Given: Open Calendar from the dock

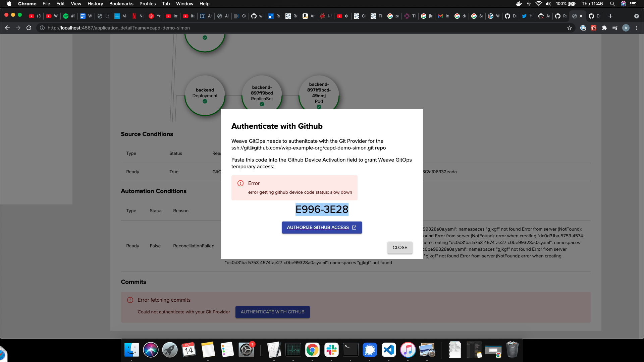Looking at the screenshot, I should point(189,350).
